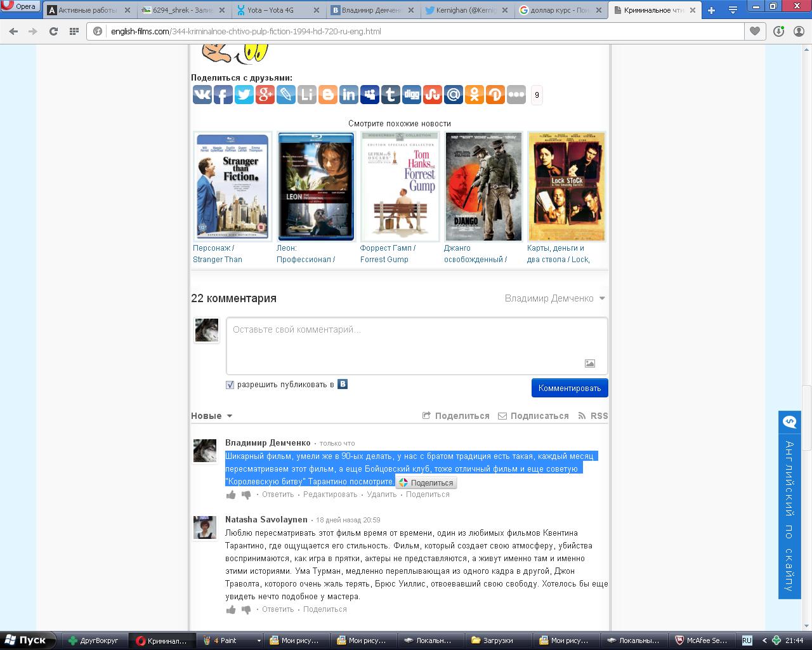Share the page on Google Plus
812x650 pixels.
pyautogui.click(x=265, y=95)
